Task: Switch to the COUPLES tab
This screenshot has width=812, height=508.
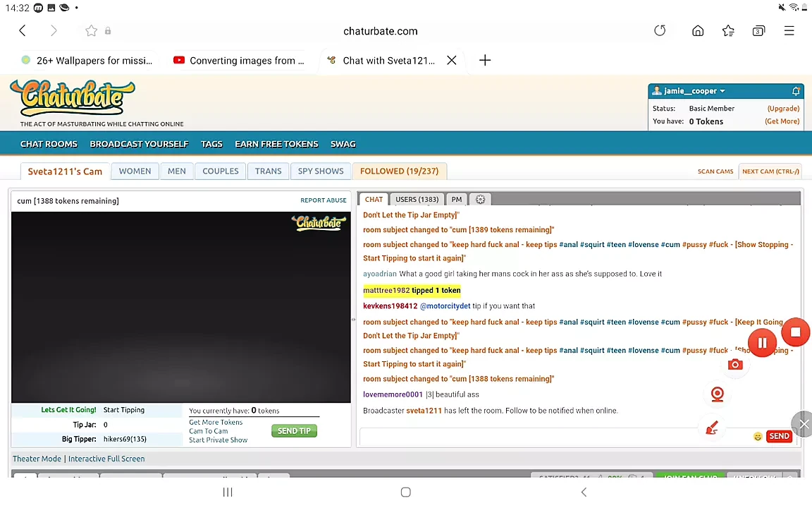Action: [x=221, y=171]
